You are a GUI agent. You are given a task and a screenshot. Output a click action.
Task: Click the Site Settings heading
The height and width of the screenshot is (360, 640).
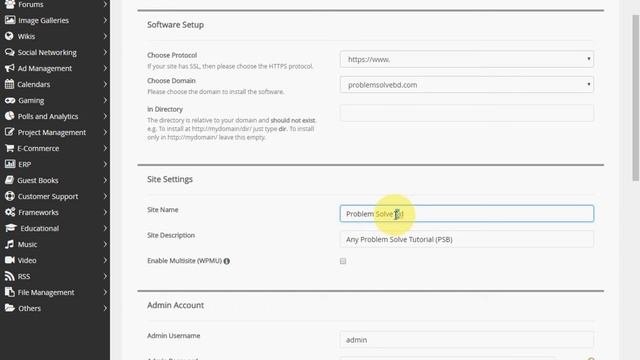click(170, 179)
